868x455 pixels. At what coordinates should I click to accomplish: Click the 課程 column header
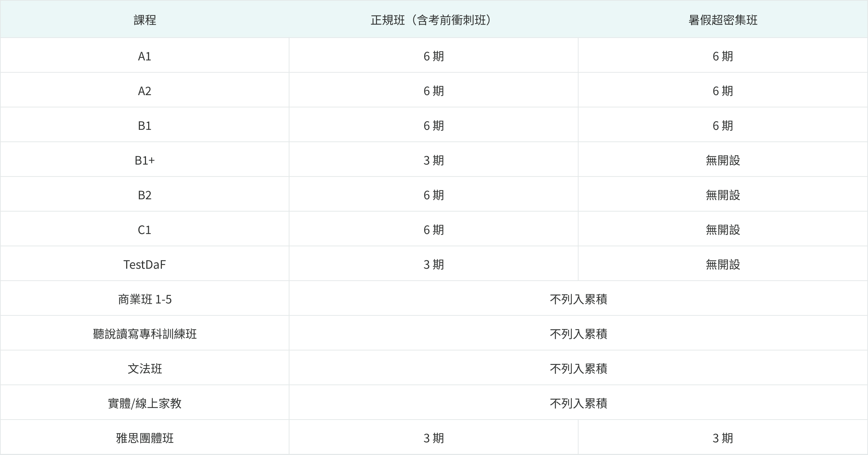[x=145, y=20]
